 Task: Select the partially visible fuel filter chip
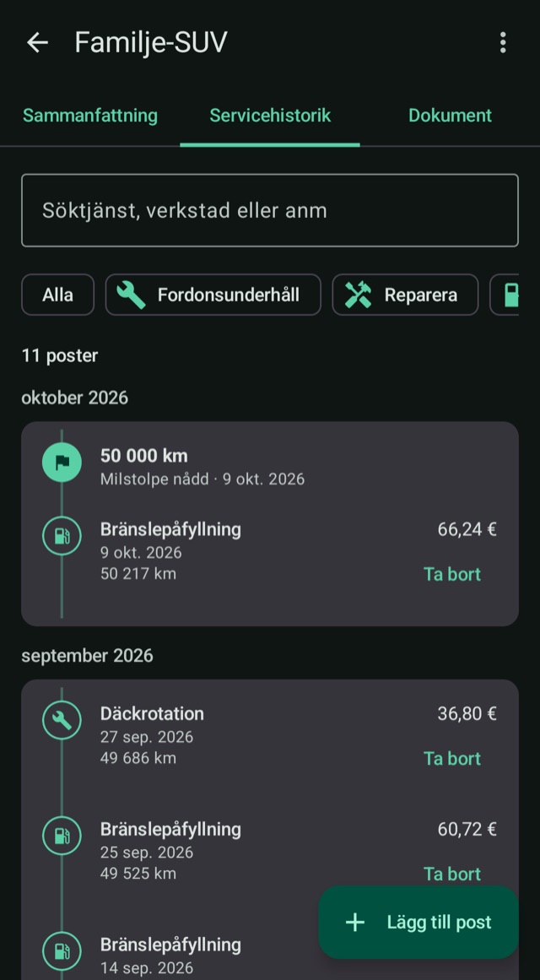pyautogui.click(x=505, y=295)
